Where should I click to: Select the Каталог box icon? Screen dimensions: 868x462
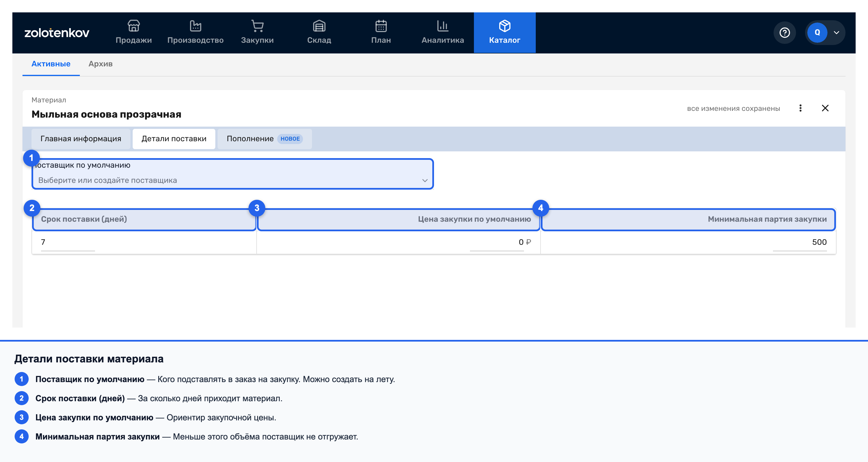tap(505, 26)
